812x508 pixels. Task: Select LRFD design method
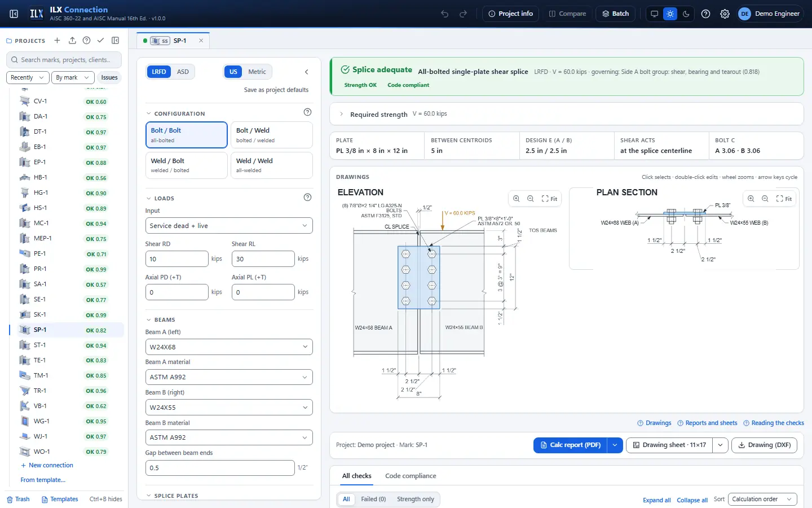click(159, 72)
